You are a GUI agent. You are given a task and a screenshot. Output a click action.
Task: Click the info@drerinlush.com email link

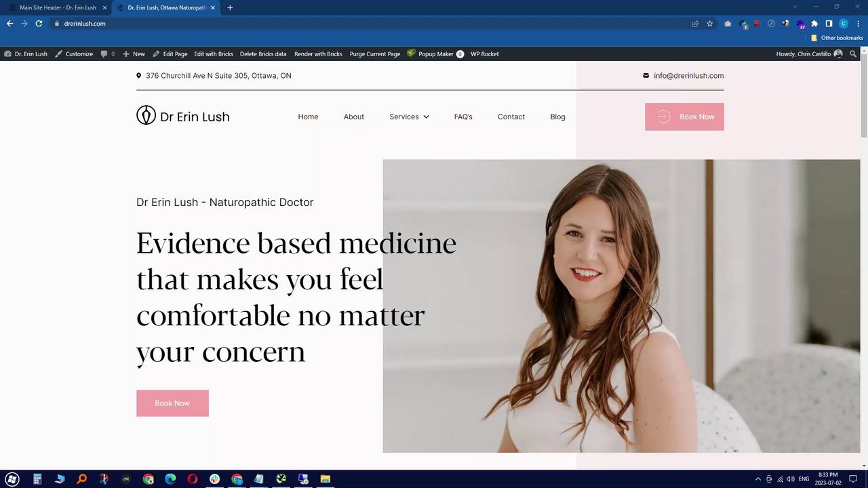pos(688,76)
